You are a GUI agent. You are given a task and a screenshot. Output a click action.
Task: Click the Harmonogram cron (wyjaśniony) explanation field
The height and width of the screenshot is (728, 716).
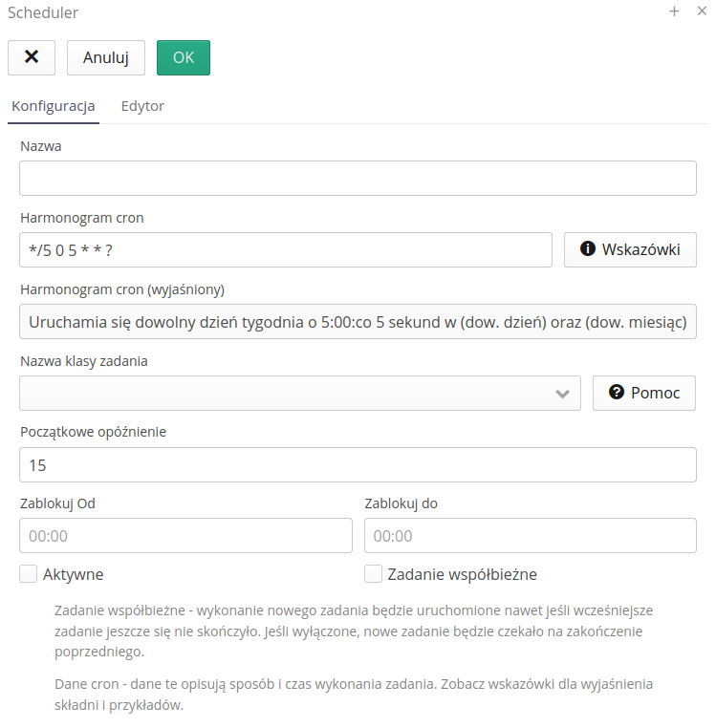point(358,322)
